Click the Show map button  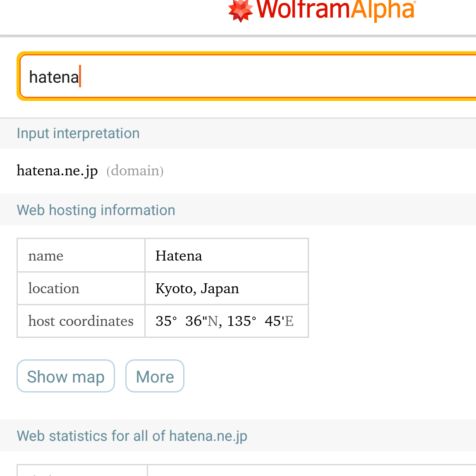coord(66,376)
